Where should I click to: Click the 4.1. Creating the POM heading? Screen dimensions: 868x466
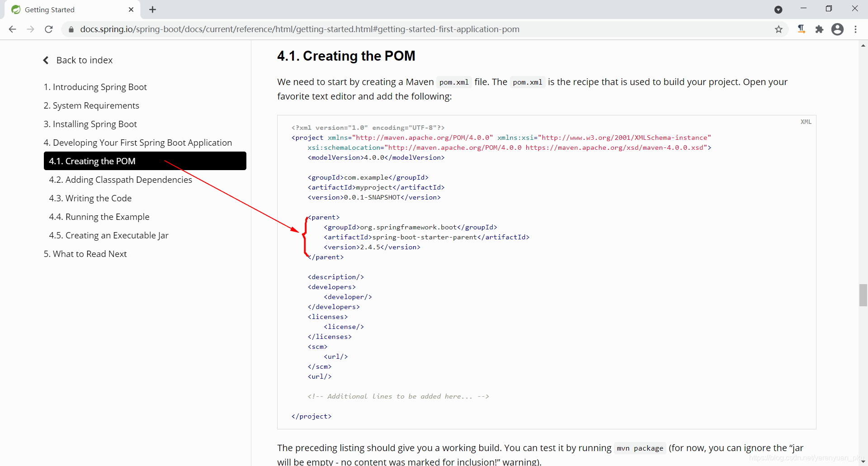(x=346, y=56)
